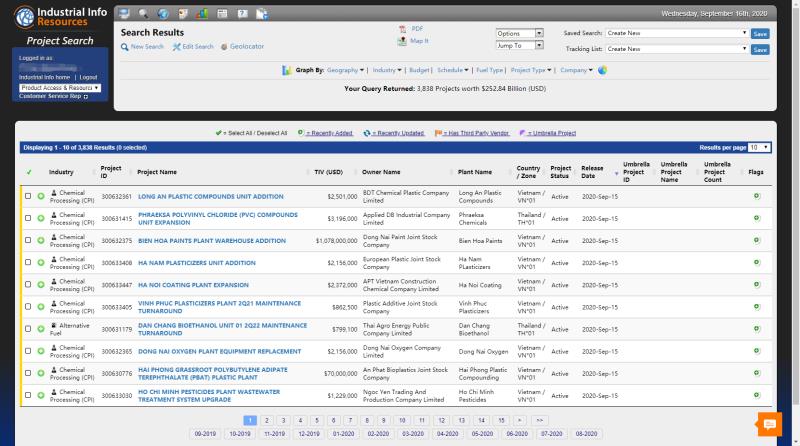Open the Saved Search Create New dropdown
The height and width of the screenshot is (446, 800).
pyautogui.click(x=677, y=33)
